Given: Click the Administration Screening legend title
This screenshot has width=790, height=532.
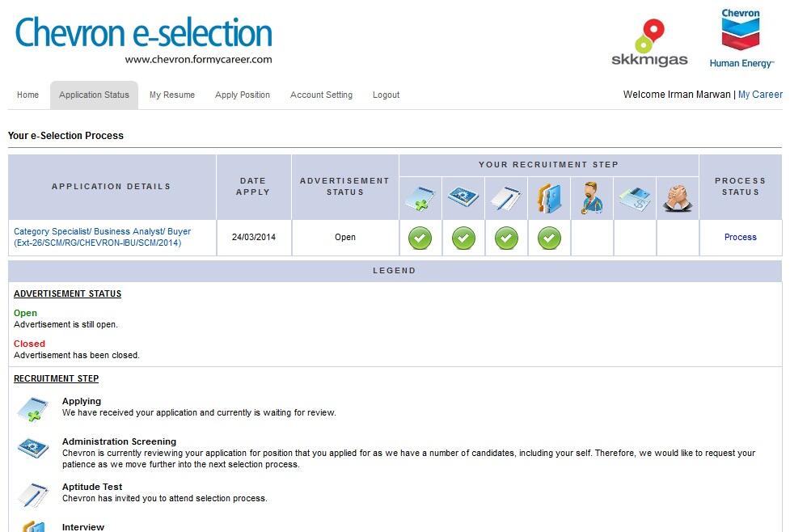Looking at the screenshot, I should (x=119, y=441).
